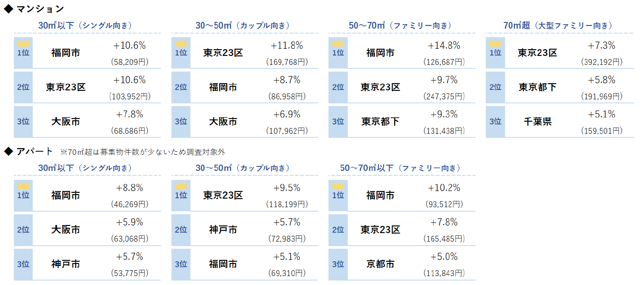Click 千葉県 in the 70㎡超 ranking
The width and height of the screenshot is (644, 285).
[537, 121]
